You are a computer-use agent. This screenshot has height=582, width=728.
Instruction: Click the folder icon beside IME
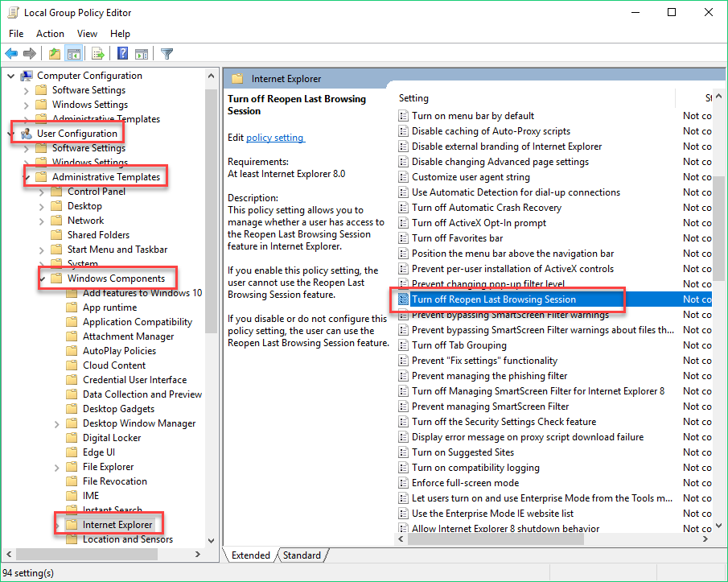72,496
